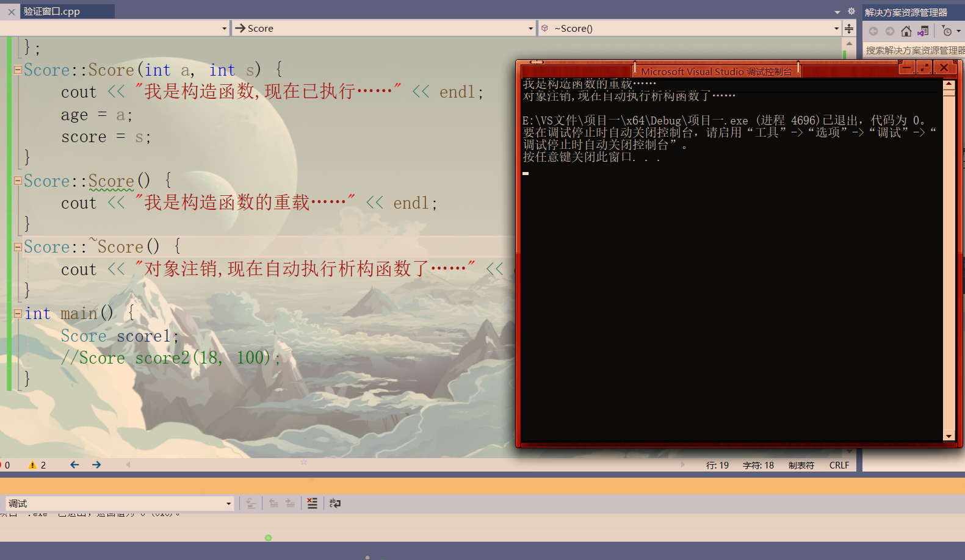
Task: Click the line score = s;
Action: click(x=106, y=137)
